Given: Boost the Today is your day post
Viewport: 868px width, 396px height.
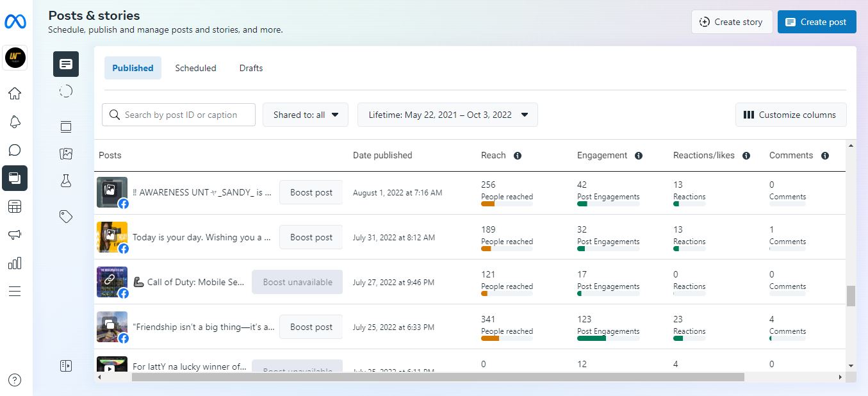Looking at the screenshot, I should [311, 237].
